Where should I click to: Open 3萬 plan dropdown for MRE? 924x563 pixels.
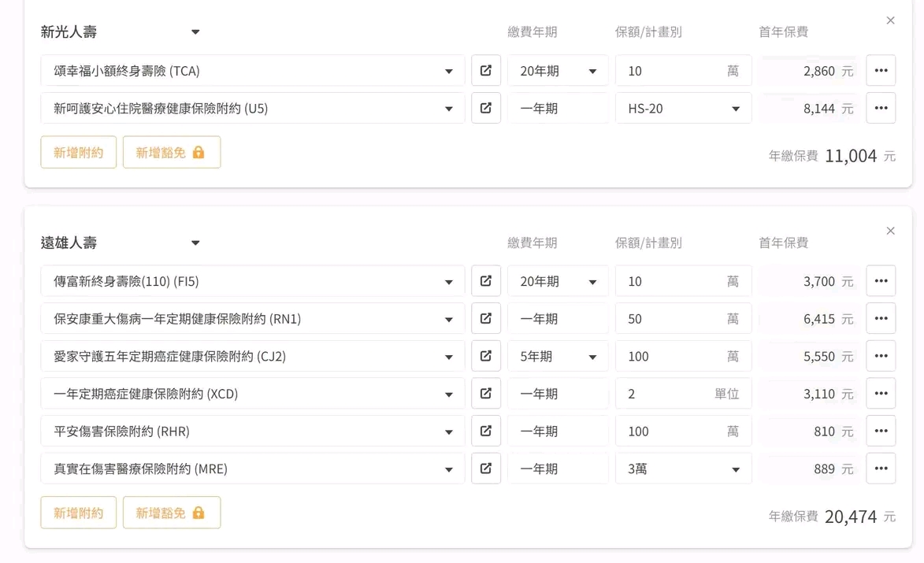pyautogui.click(x=684, y=469)
